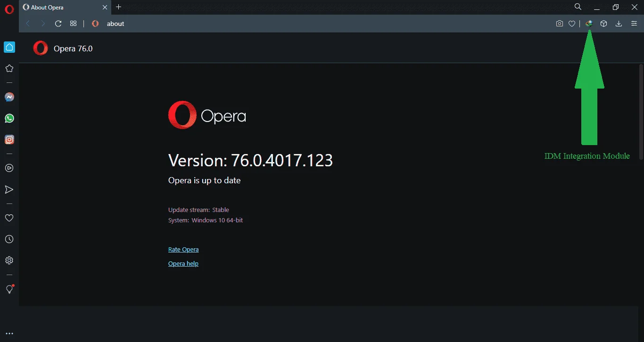
Task: Open Settings gear icon in sidebar
Action: click(9, 261)
